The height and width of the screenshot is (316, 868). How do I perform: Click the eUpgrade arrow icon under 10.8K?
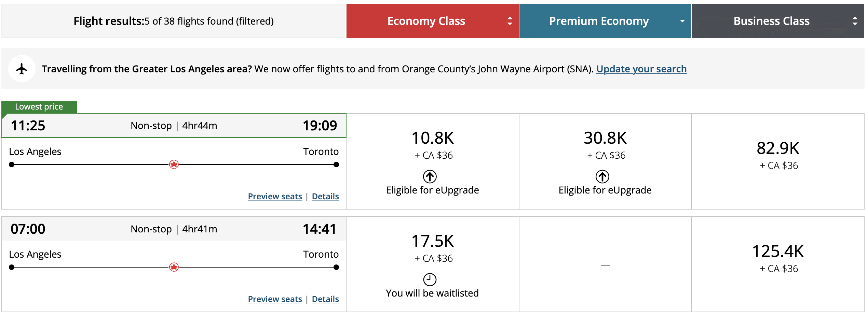pos(430,176)
